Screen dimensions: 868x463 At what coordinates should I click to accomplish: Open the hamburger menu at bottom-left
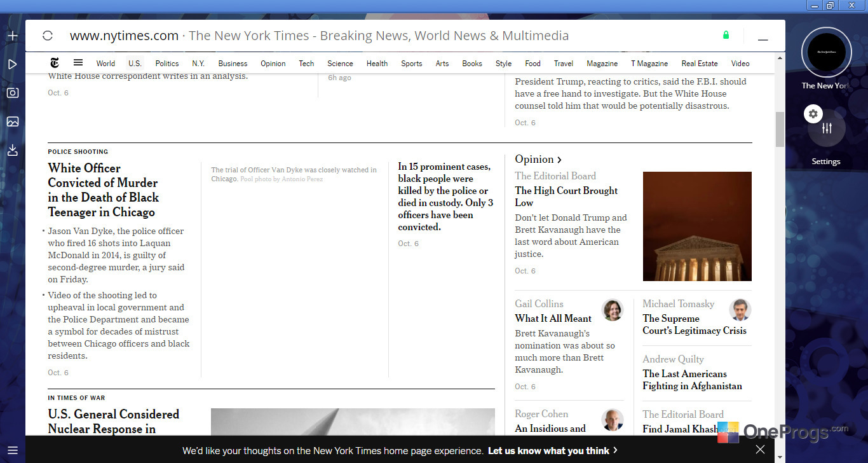point(12,450)
